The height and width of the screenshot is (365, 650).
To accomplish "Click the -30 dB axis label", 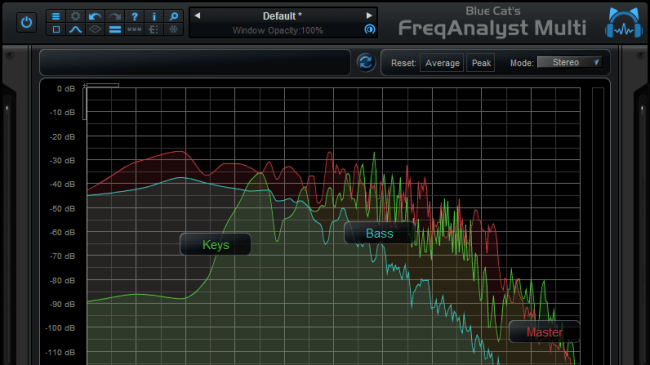I will [63, 161].
